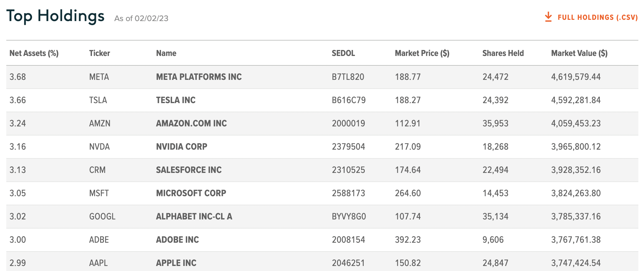Click market value 4,592,281.84
644x271 pixels.
pos(576,100)
